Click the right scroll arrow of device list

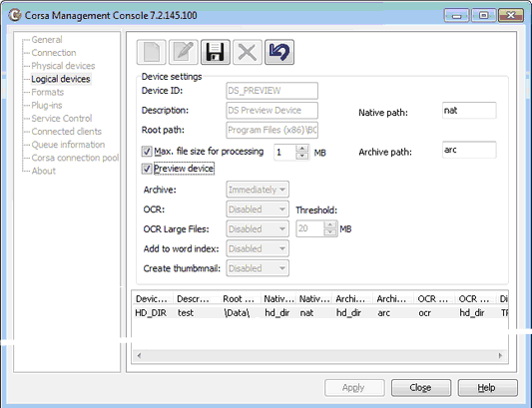click(500, 356)
